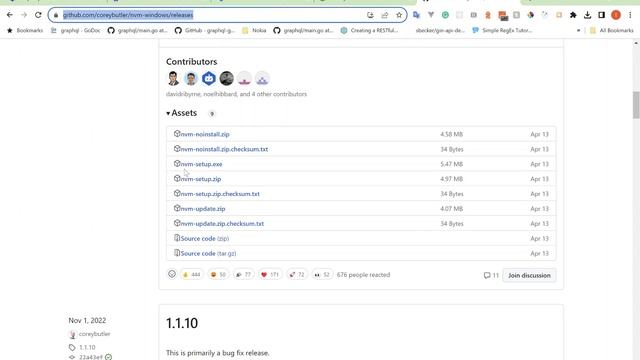Screen dimensions: 640x360
Task: Toggle the laugh reaction 50
Action: [218, 275]
